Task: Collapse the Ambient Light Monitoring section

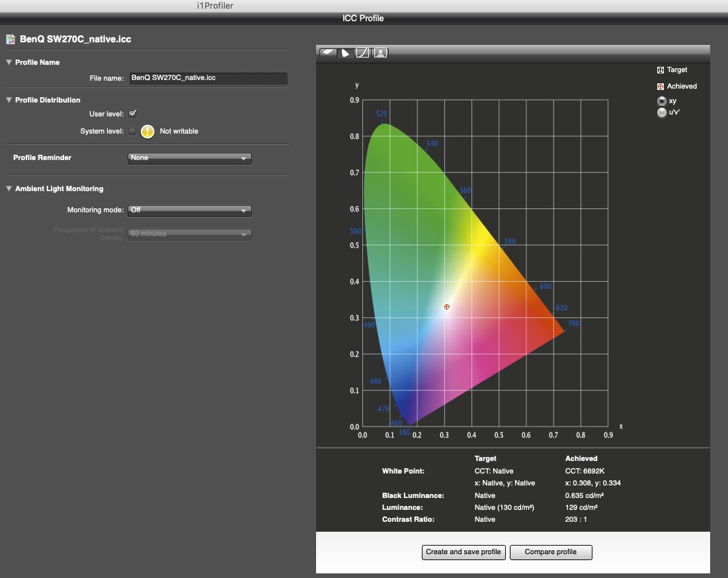Action: [x=9, y=189]
